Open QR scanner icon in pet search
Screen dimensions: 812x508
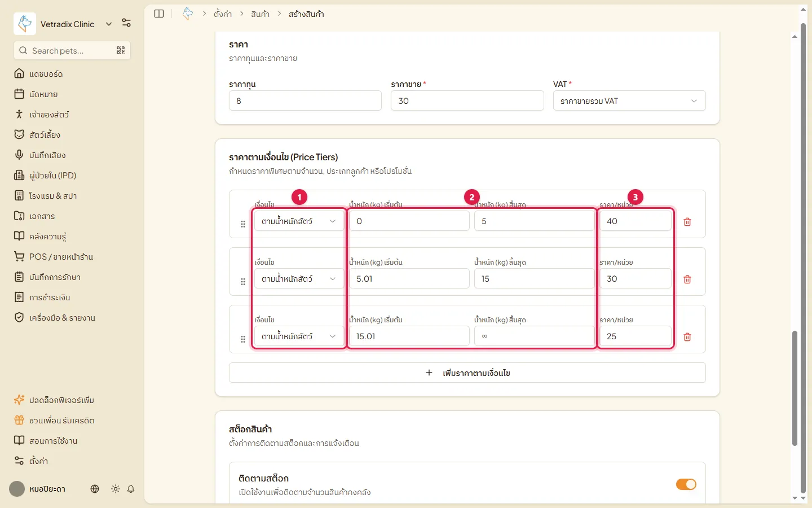tap(121, 50)
